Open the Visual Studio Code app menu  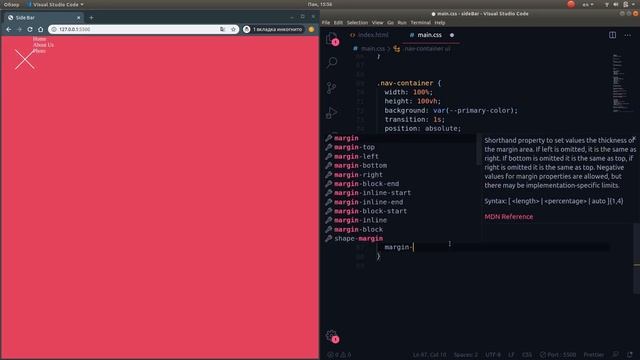click(55, 4)
